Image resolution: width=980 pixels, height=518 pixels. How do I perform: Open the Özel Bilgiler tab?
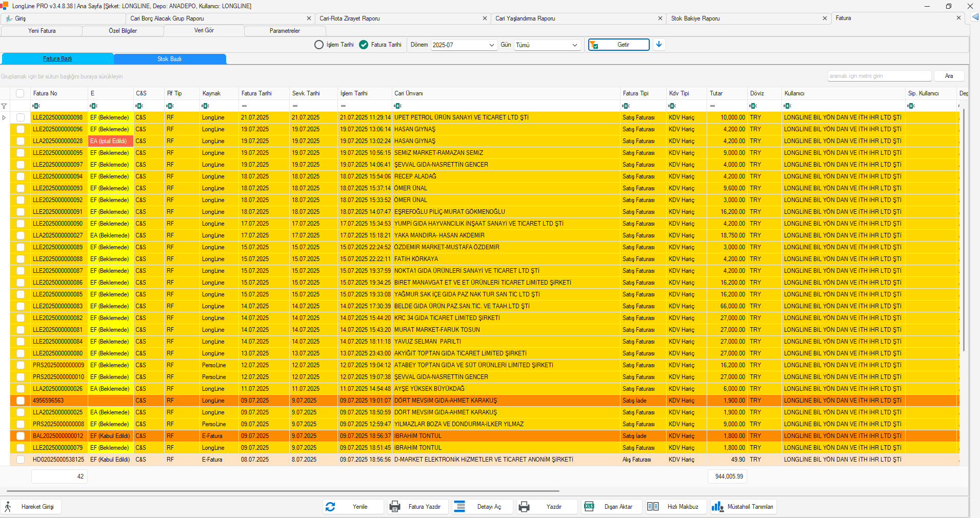pyautogui.click(x=123, y=31)
